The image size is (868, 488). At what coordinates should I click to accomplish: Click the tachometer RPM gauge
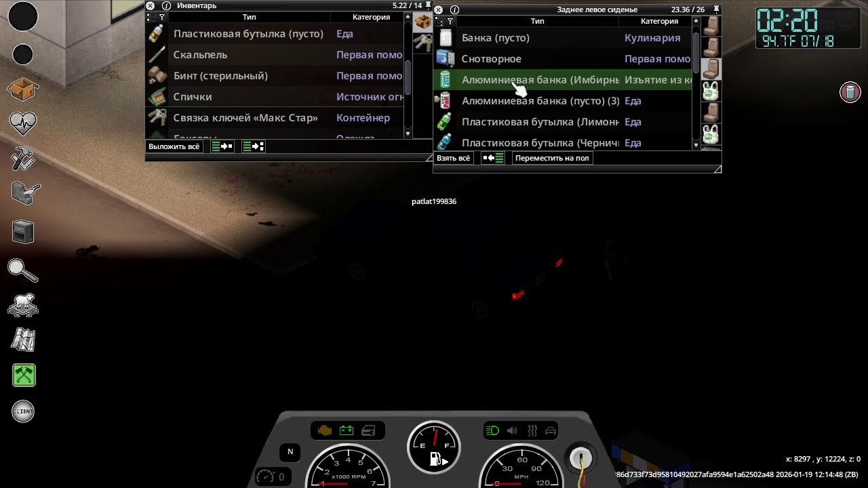pyautogui.click(x=347, y=466)
